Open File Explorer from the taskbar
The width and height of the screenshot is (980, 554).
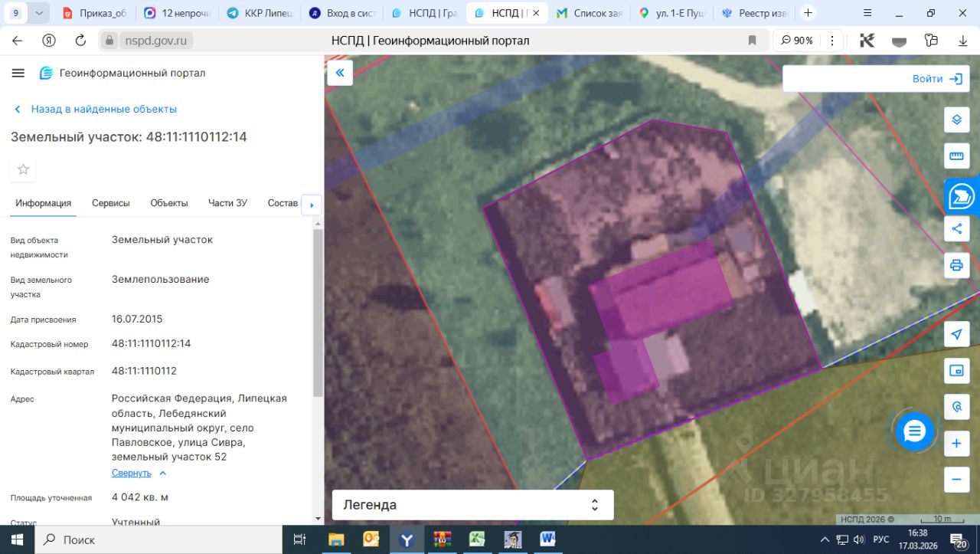[337, 539]
